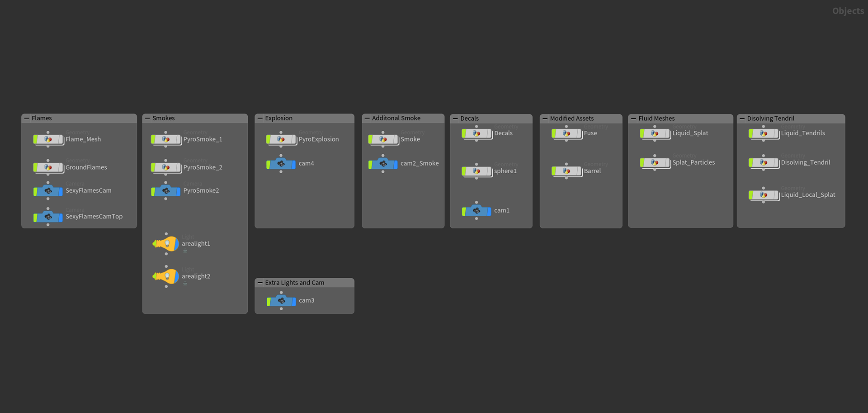Toggle green flag on Decals node

point(464,133)
